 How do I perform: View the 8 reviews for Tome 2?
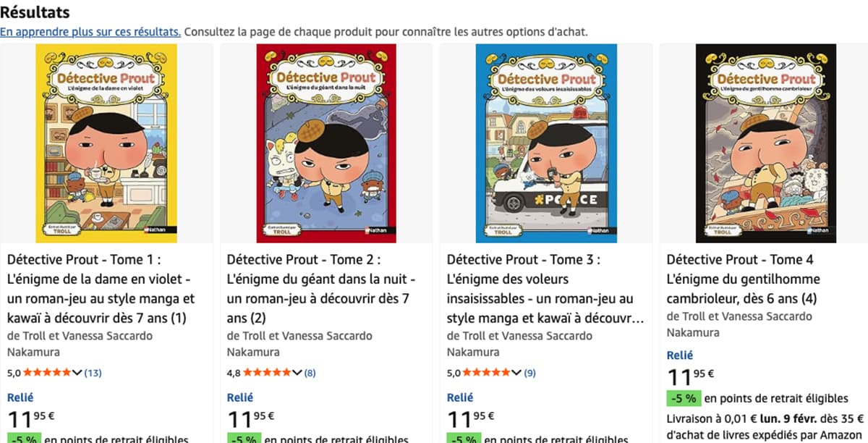310,373
